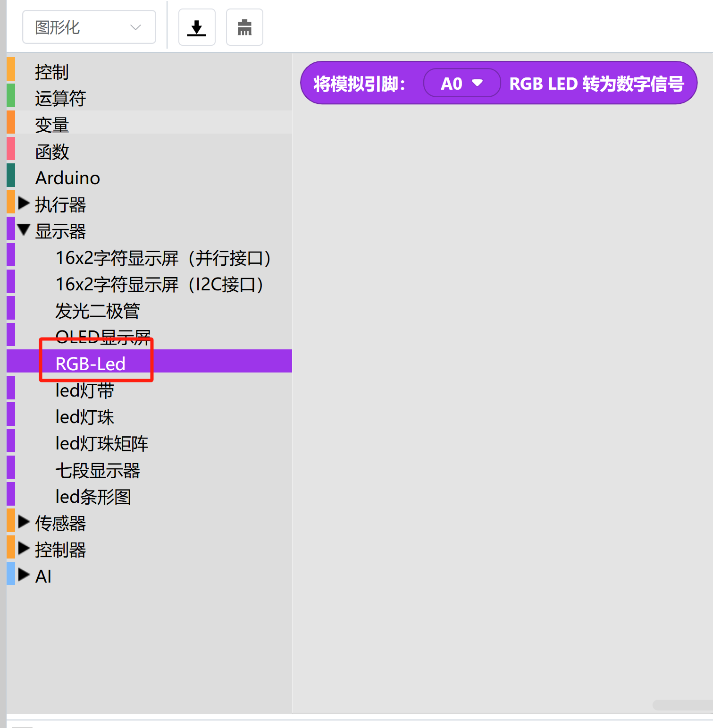Screen dimensions: 713x728
Task: Expand the 传感器 category
Action: click(24, 522)
